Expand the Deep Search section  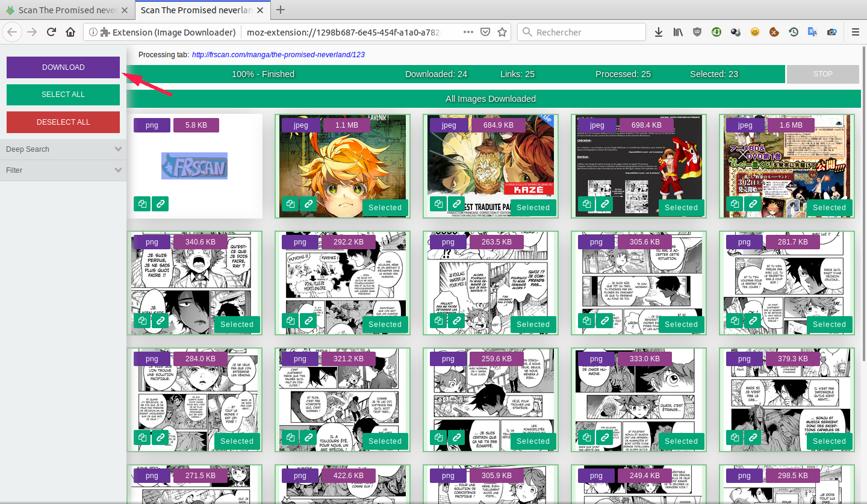[x=63, y=149]
